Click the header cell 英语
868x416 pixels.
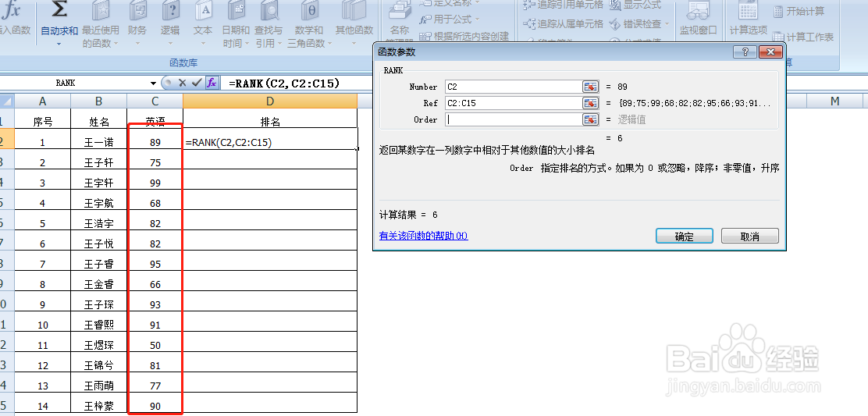(155, 119)
